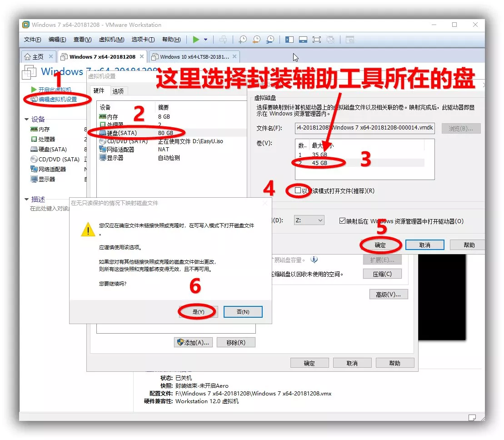The width and height of the screenshot is (504, 440).
Task: Click the green power-on play icon
Action: point(196,40)
